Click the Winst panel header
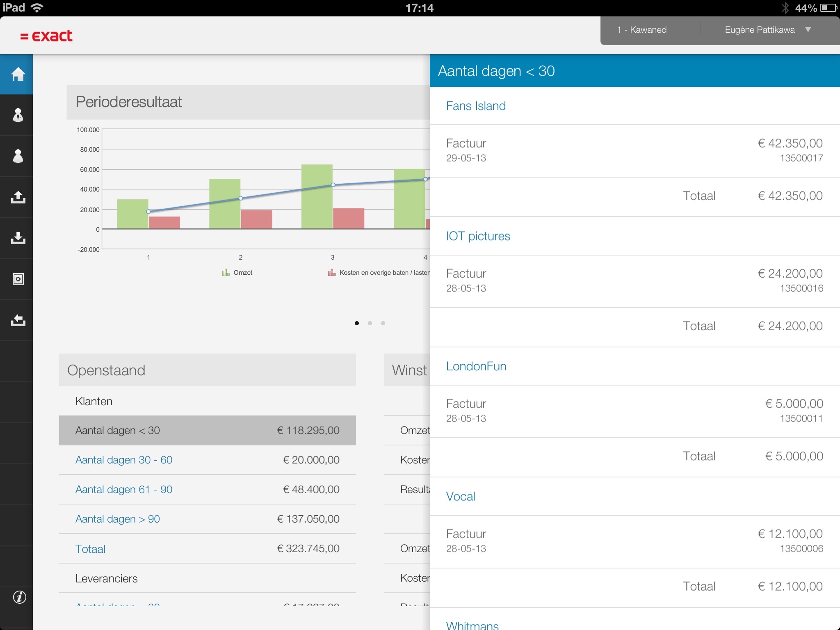The height and width of the screenshot is (630, 840). (407, 370)
